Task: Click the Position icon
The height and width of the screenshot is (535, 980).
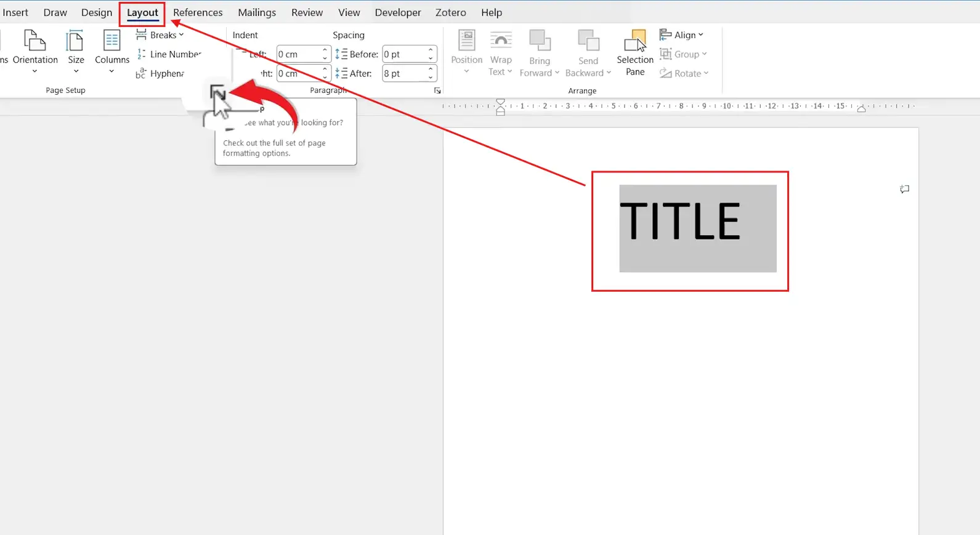Action: pyautogui.click(x=466, y=41)
